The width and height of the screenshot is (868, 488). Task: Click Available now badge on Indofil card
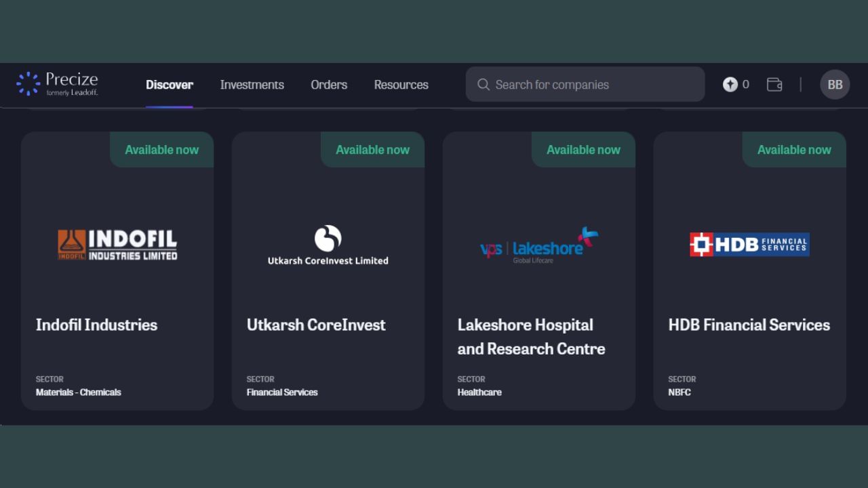[x=161, y=150]
